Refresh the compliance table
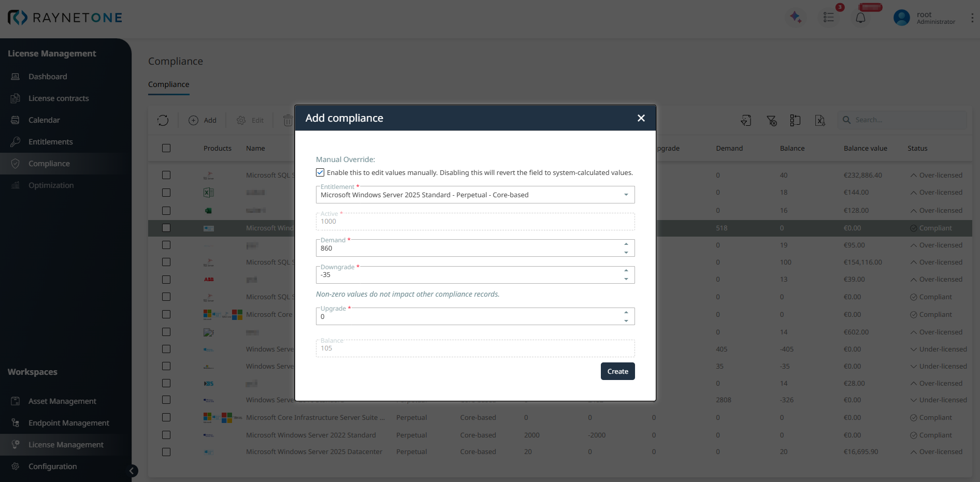This screenshot has height=482, width=980. click(163, 120)
